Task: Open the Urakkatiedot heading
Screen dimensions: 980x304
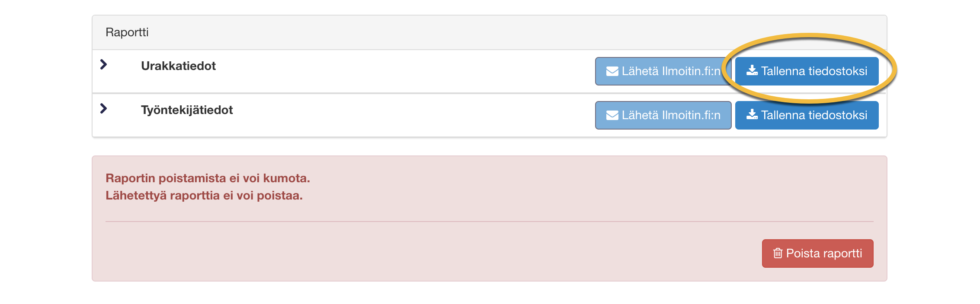Action: [x=178, y=66]
